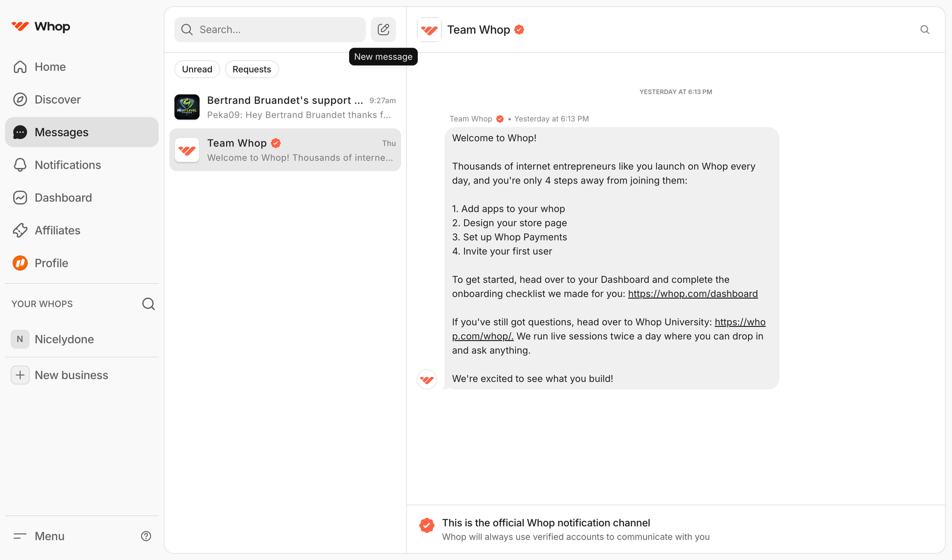
Task: Filter conversations by Requests
Action: (252, 69)
